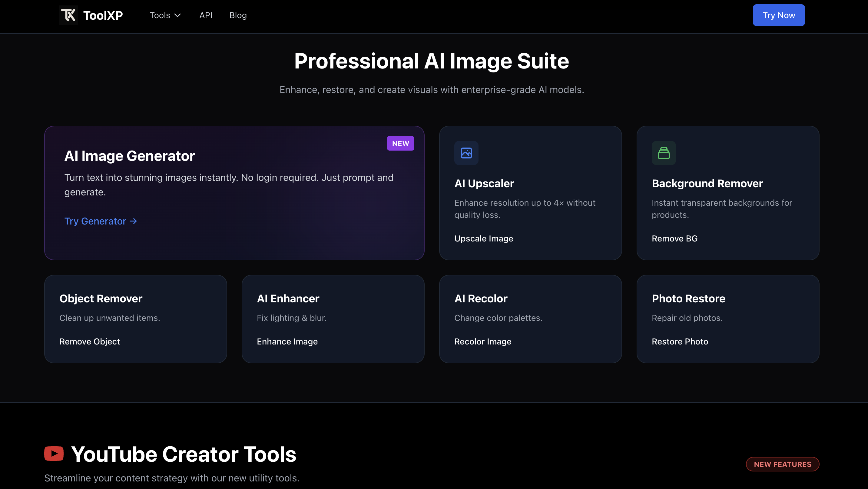Viewport: 868px width, 489px height.
Task: Click the Upscale Image link
Action: [484, 238]
